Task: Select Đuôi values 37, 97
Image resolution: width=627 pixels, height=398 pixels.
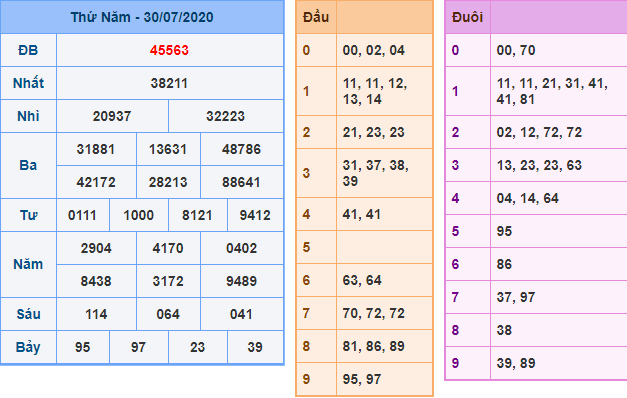Action: tap(516, 297)
